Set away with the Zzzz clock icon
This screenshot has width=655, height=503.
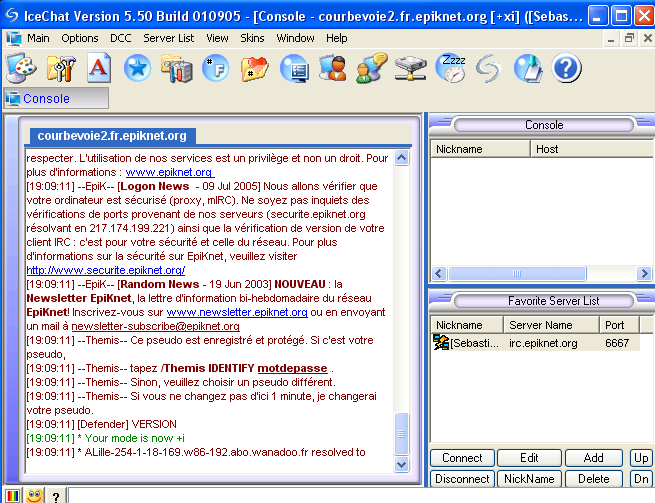450,68
